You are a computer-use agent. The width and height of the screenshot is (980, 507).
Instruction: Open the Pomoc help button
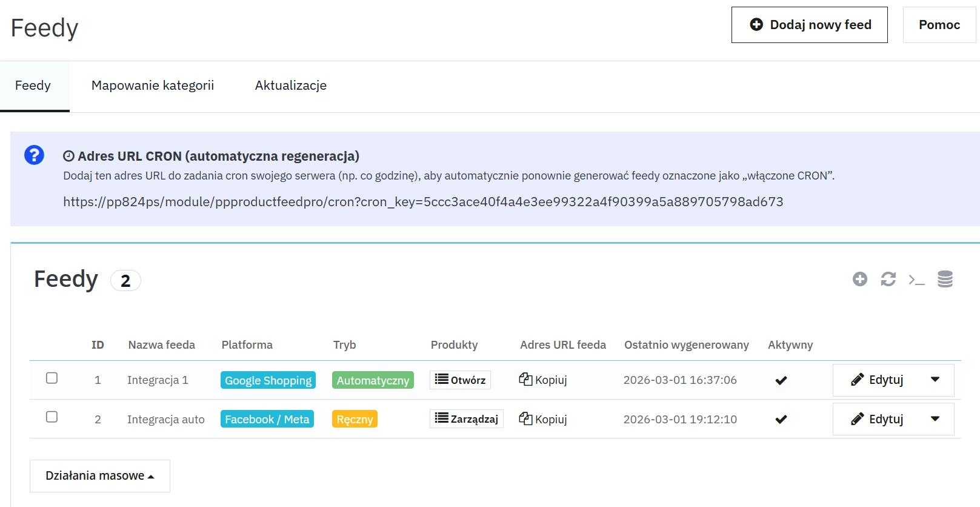click(939, 25)
